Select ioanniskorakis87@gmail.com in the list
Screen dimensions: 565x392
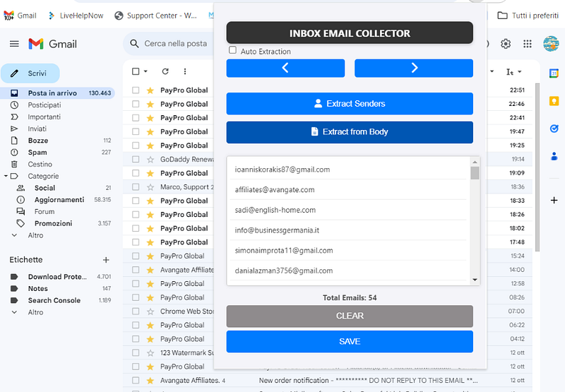click(x=348, y=170)
